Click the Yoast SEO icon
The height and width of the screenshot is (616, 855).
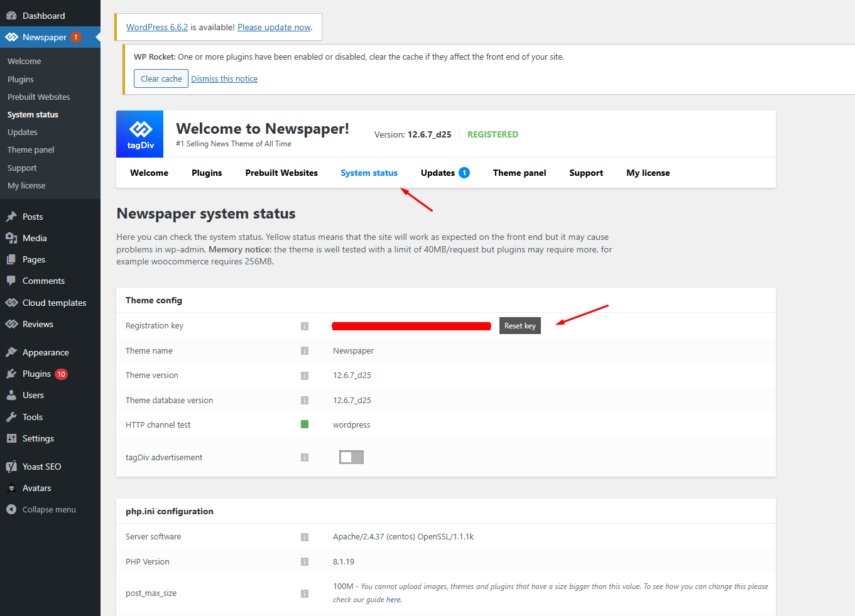tap(11, 467)
